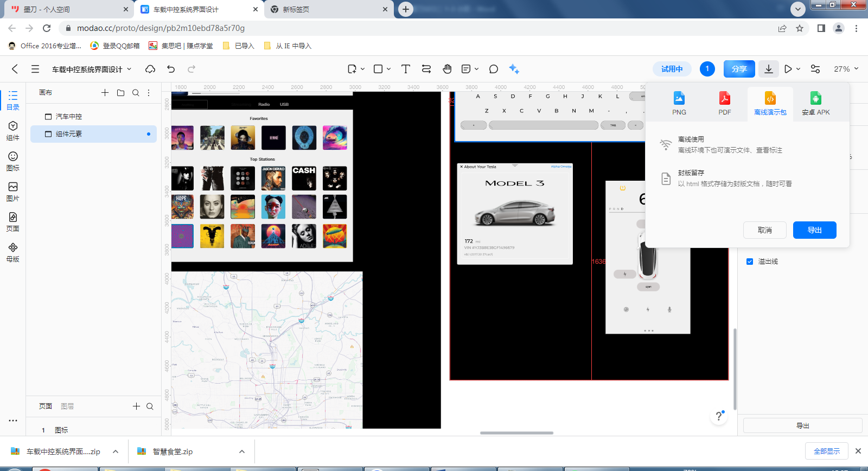Expand options for 车载中控系统界面 zip download
868x471 pixels.
[x=116, y=451]
